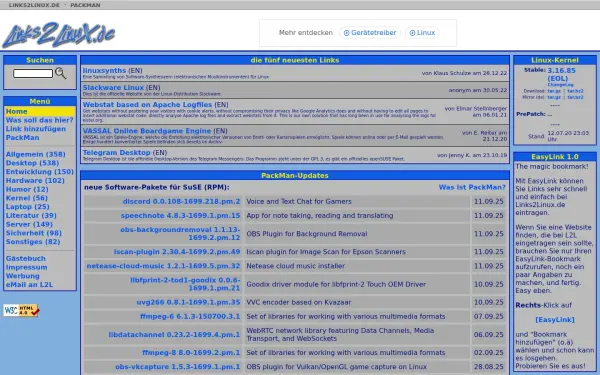Open the Sicherheit (98) category
This screenshot has width=600, height=375.
(34, 233)
